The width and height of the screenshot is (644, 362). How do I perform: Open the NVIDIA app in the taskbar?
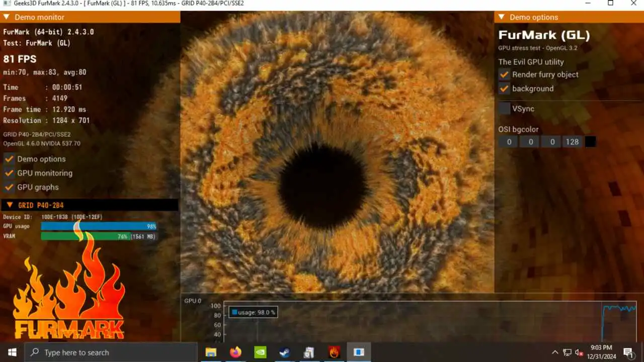pyautogui.click(x=260, y=352)
